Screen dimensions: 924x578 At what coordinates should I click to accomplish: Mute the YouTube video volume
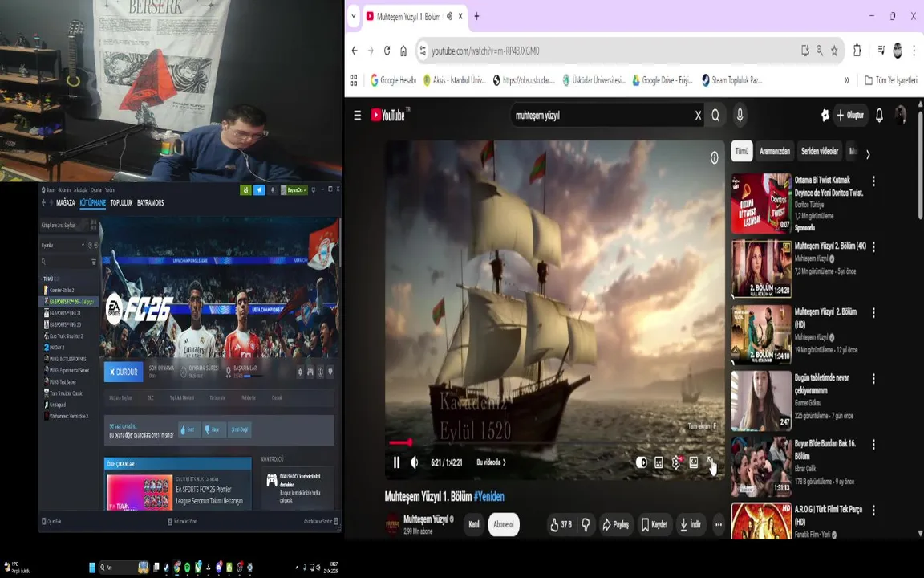pos(415,462)
